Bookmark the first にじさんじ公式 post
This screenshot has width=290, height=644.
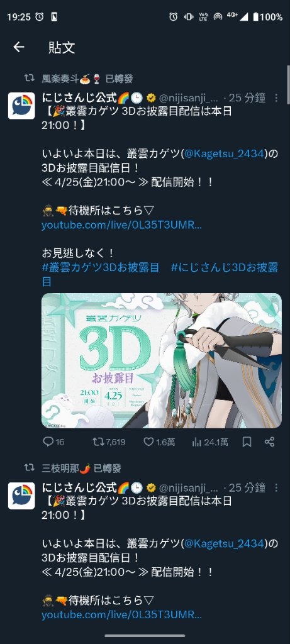[247, 441]
